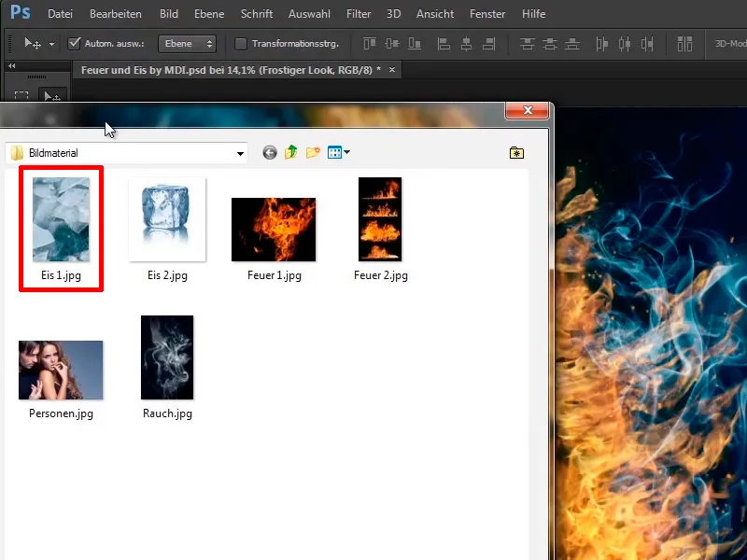747x560 pixels.
Task: Select the Feuer 2.jpg thumbnail
Action: point(380,219)
